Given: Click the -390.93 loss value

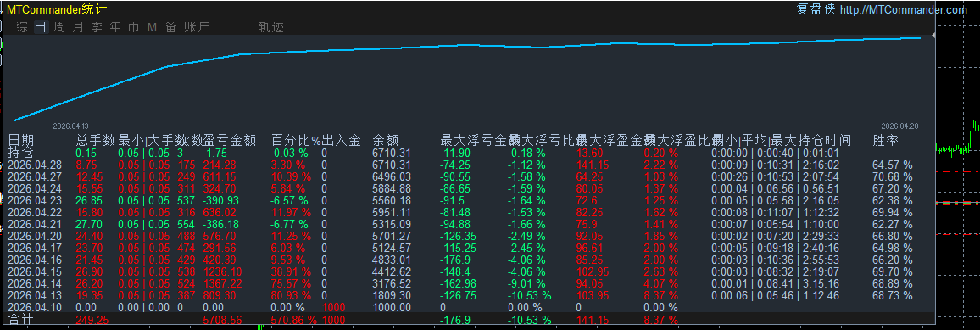Looking at the screenshot, I should 221,200.
